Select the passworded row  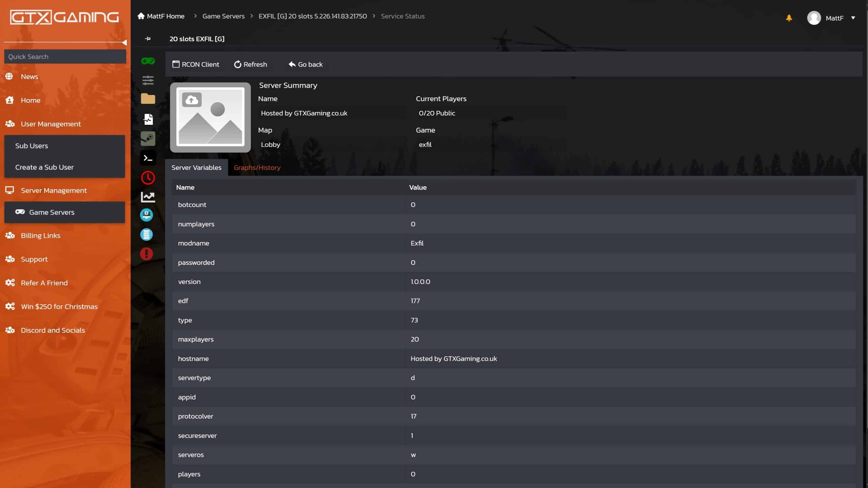click(514, 262)
